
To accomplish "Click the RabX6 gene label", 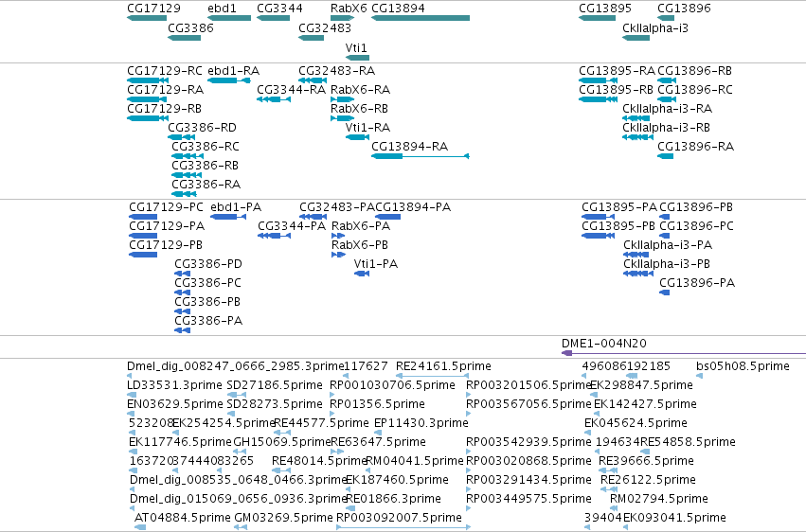I will pyautogui.click(x=349, y=9).
